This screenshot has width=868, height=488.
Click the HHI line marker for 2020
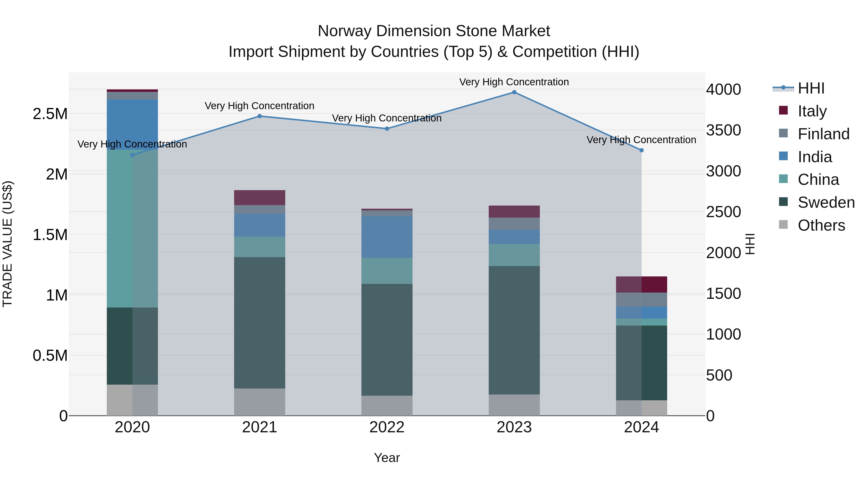click(132, 155)
